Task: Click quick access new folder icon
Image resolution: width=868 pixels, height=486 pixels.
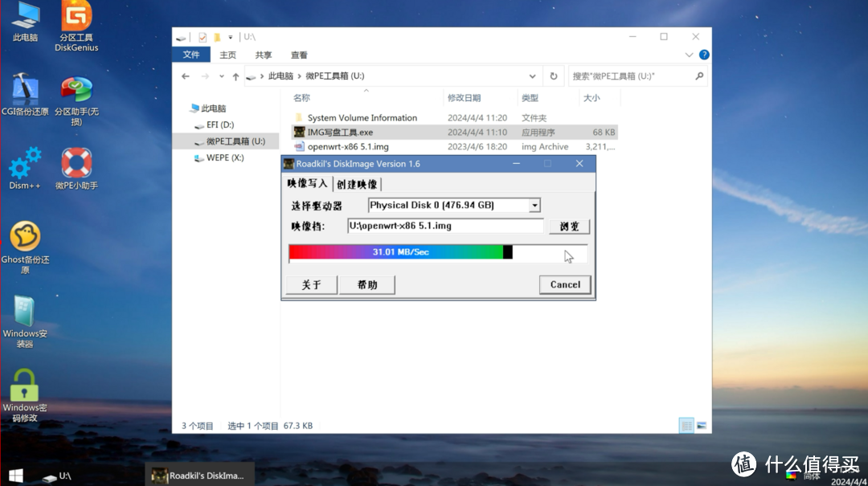Action: [218, 37]
